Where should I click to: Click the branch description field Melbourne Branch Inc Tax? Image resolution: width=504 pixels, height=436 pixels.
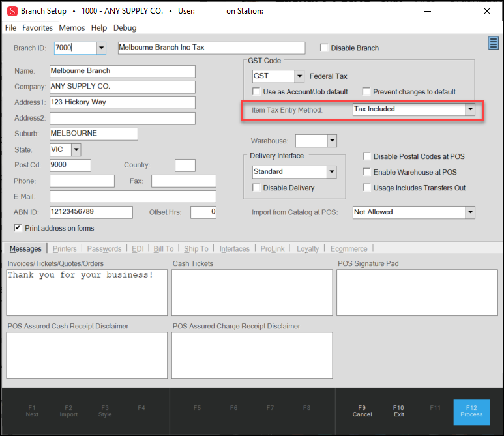211,48
